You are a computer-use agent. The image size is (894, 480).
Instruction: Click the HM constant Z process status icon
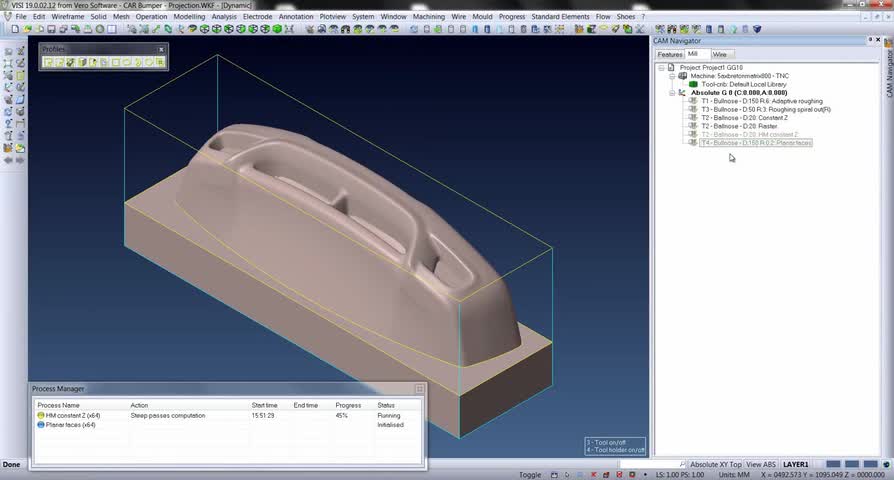[41, 416]
